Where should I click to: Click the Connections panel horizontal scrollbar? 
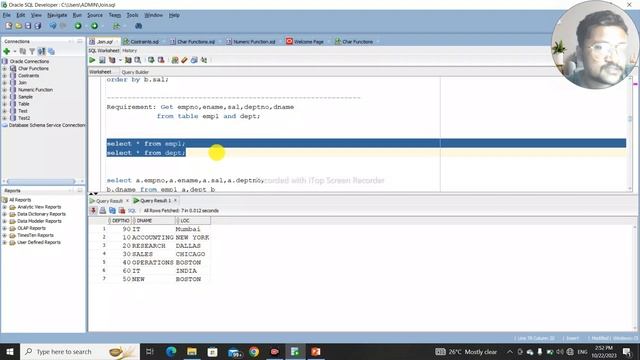[x=41, y=181]
